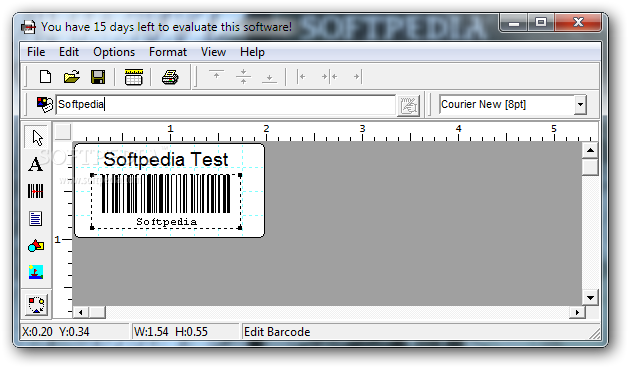Select the Shapes tool
Viewport: 629px width, 368px height.
(x=36, y=246)
